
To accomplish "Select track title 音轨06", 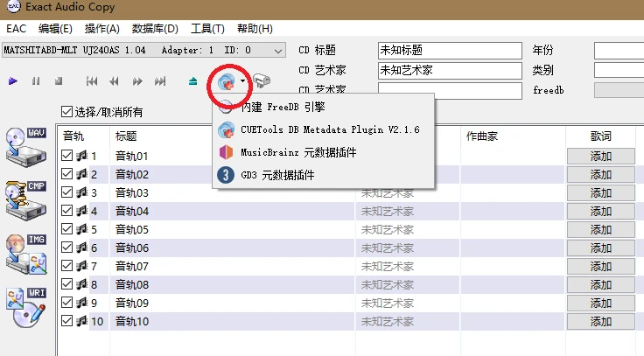I will pyautogui.click(x=131, y=248).
